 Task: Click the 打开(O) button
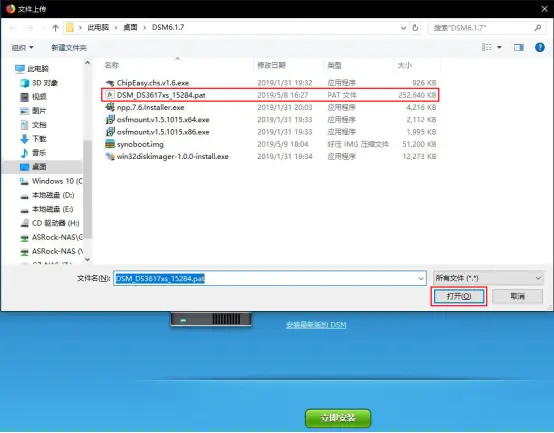459,296
